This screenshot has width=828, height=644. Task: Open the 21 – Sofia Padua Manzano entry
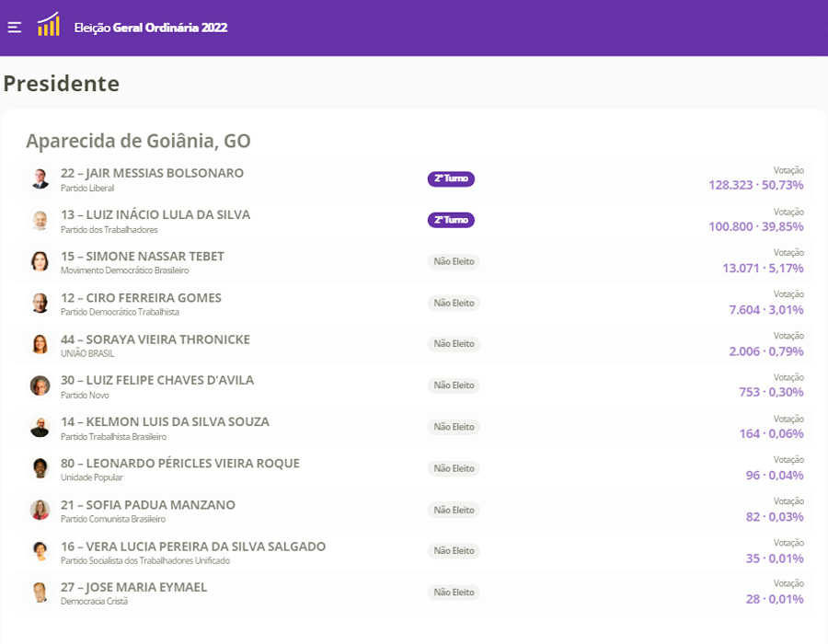click(x=148, y=504)
